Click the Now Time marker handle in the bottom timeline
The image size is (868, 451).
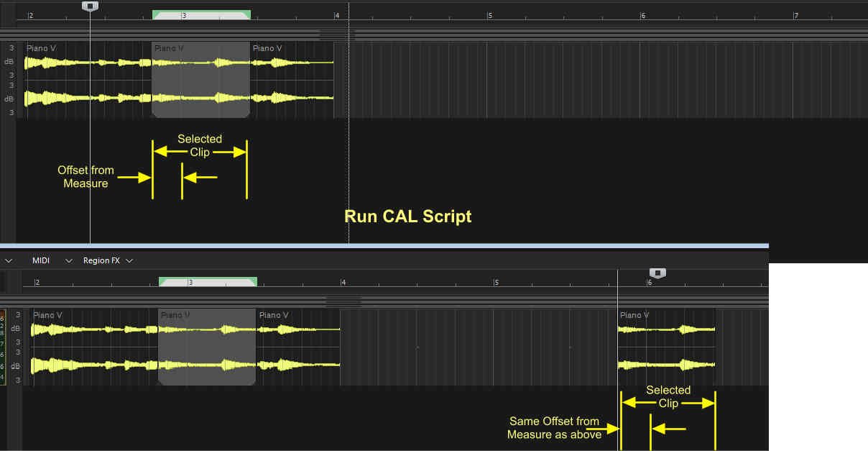tap(657, 273)
